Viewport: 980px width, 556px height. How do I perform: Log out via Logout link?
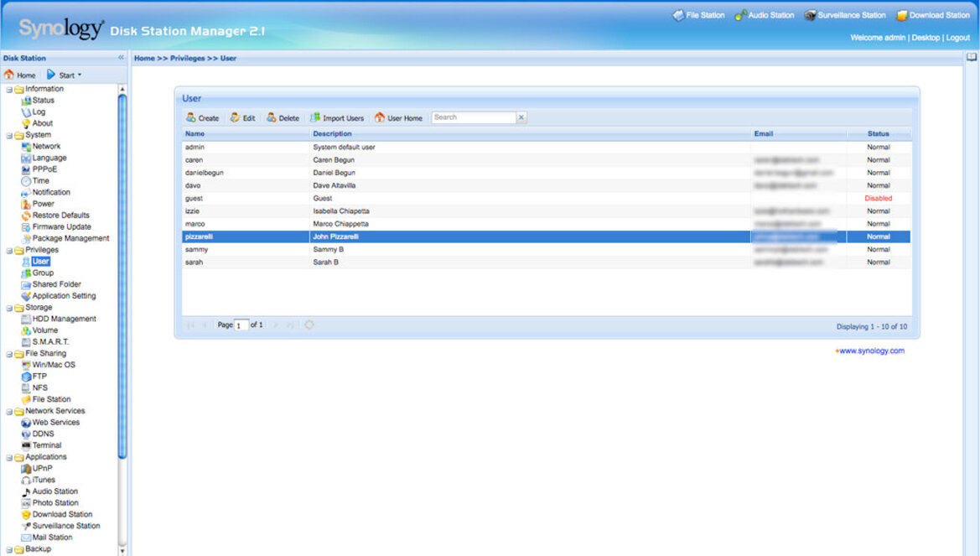pos(957,38)
